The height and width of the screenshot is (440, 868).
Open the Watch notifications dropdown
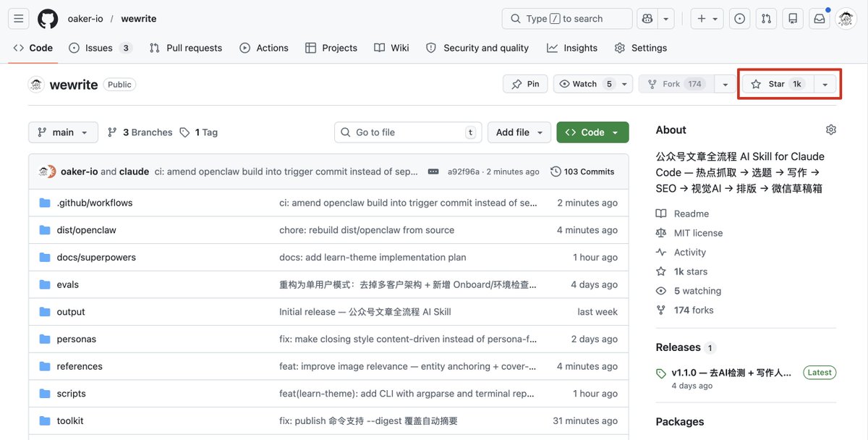click(593, 84)
